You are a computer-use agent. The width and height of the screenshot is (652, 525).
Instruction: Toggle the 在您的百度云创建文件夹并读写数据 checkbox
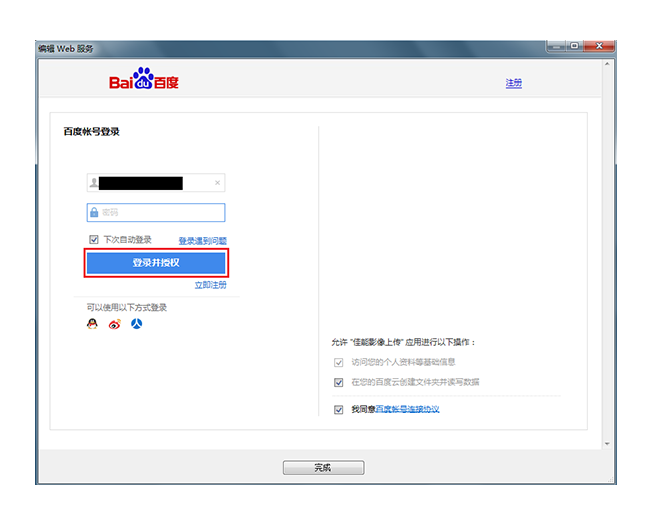pyautogui.click(x=338, y=382)
